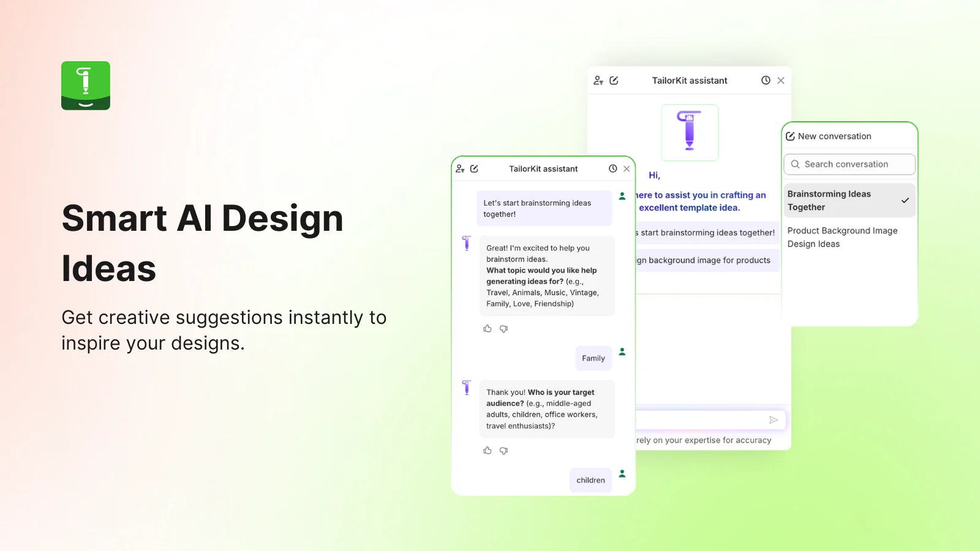This screenshot has height=551, width=980.
Task: Click 'Get creative suggestions instantly' subtitle text
Action: tap(224, 330)
